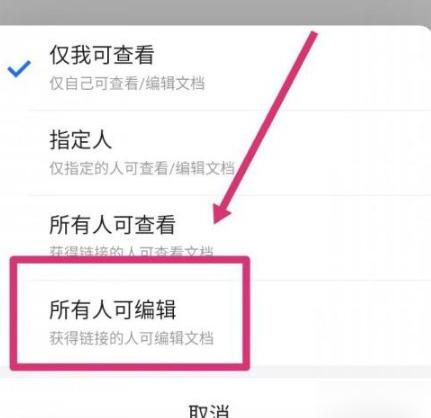Choose the 指定人 sharing option
Screen dimensions: 431x418
(x=215, y=153)
